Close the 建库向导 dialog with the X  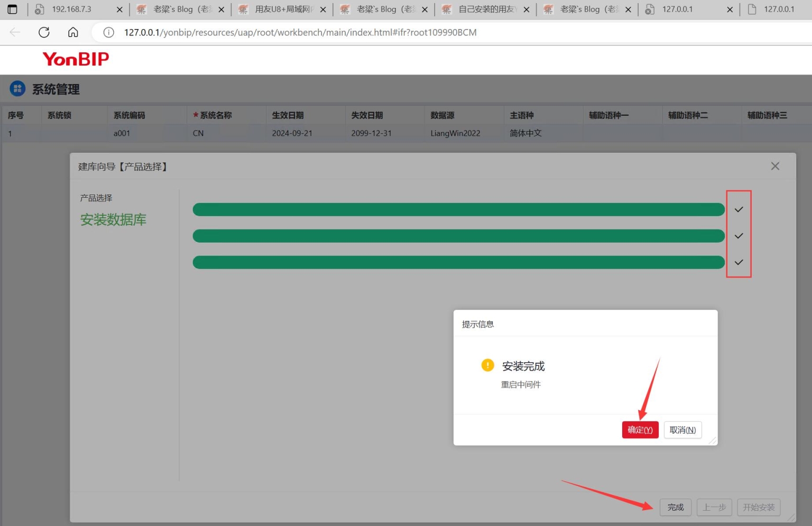pos(775,166)
